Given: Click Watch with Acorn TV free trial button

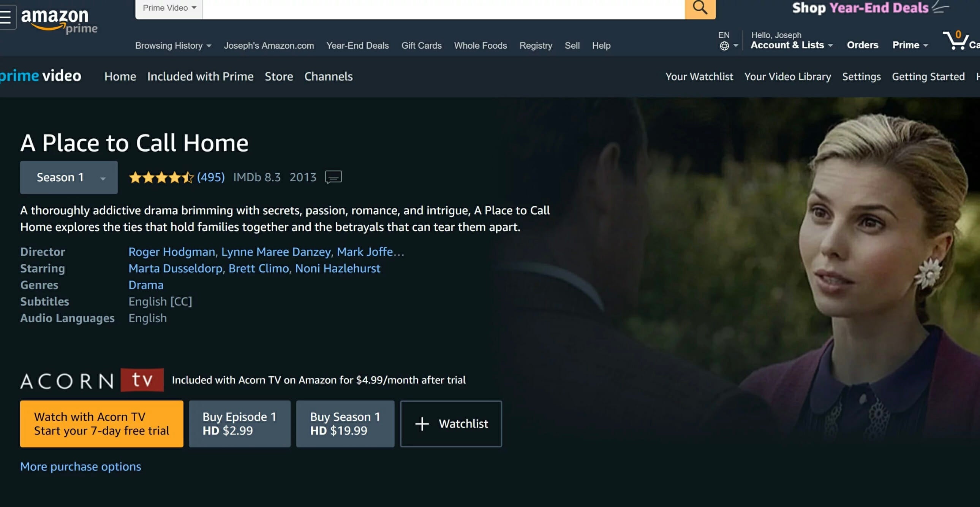Looking at the screenshot, I should pos(101,424).
